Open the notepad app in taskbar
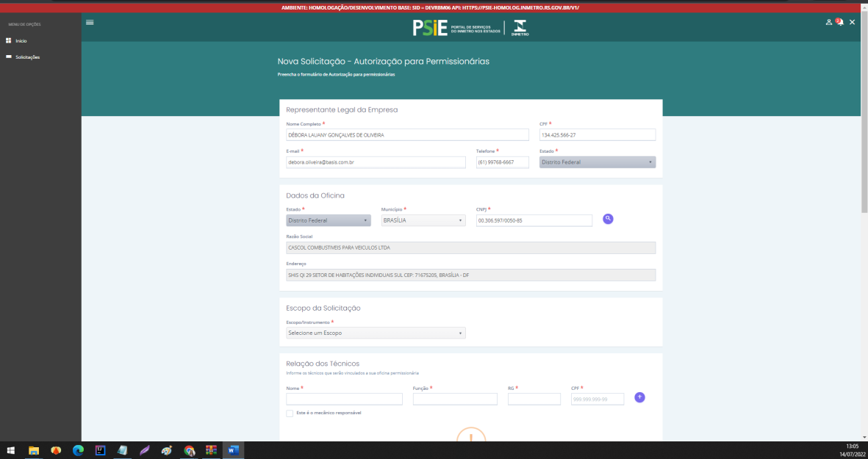Viewport: 868px width, 459px height. (122, 450)
